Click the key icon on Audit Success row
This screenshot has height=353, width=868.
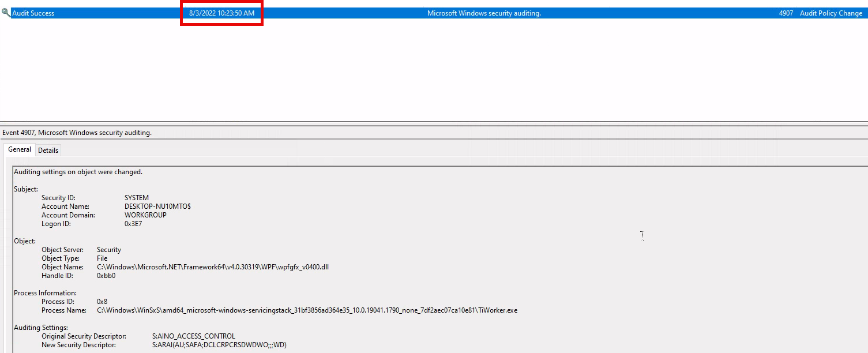[6, 13]
